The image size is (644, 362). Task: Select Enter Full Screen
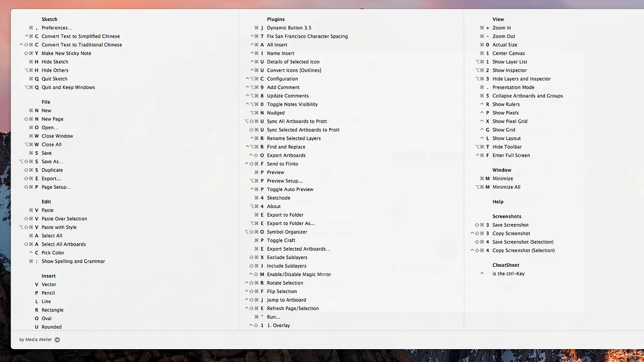[511, 155]
